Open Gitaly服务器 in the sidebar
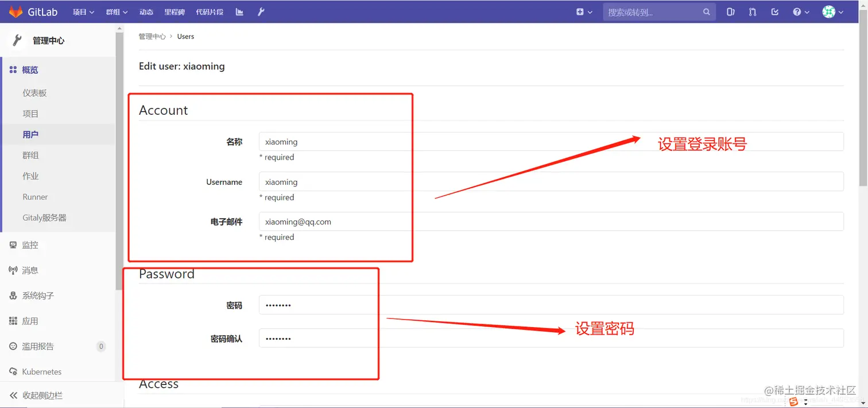 point(45,217)
